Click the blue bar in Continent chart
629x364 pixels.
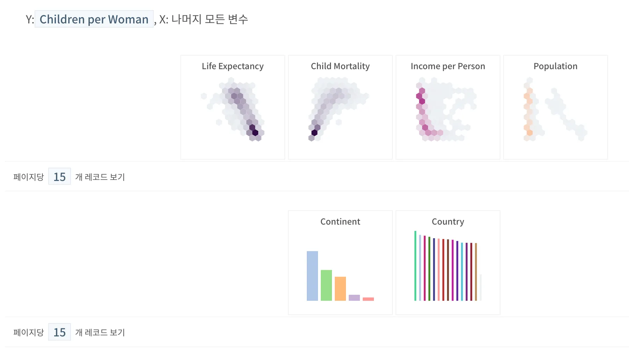point(312,276)
